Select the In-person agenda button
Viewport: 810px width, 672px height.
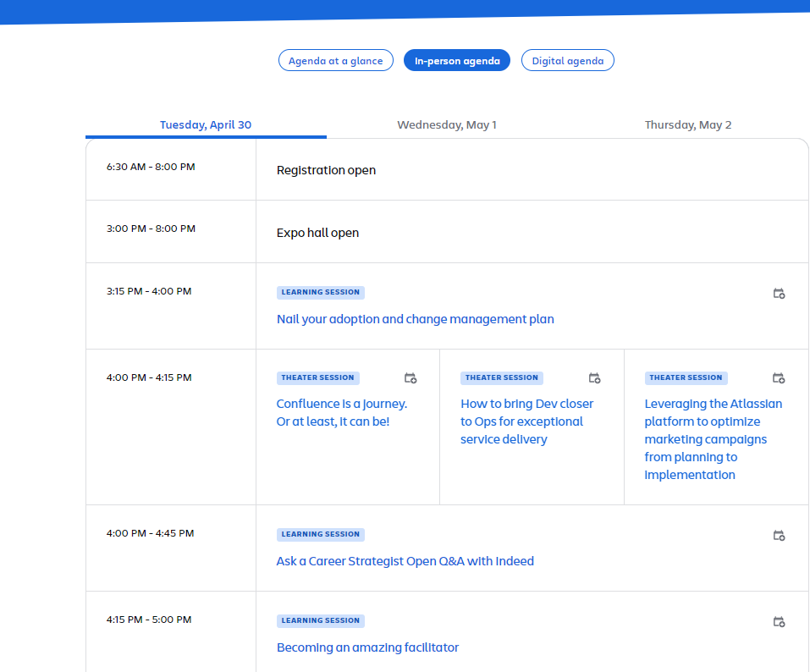[x=457, y=60]
